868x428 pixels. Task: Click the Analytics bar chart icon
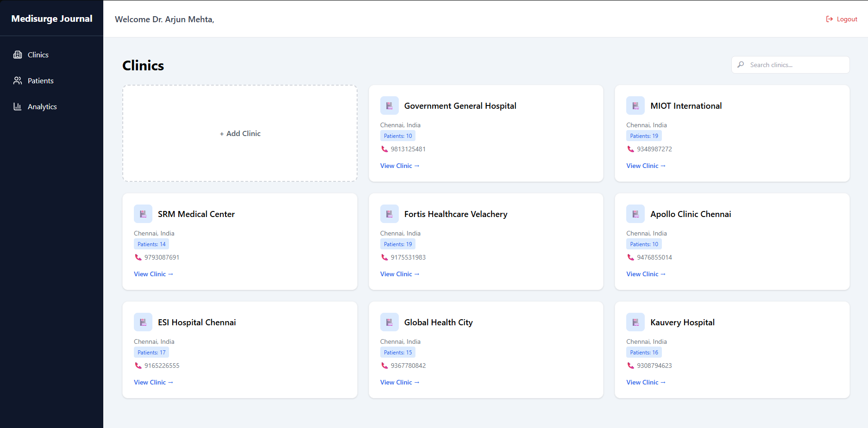tap(18, 106)
